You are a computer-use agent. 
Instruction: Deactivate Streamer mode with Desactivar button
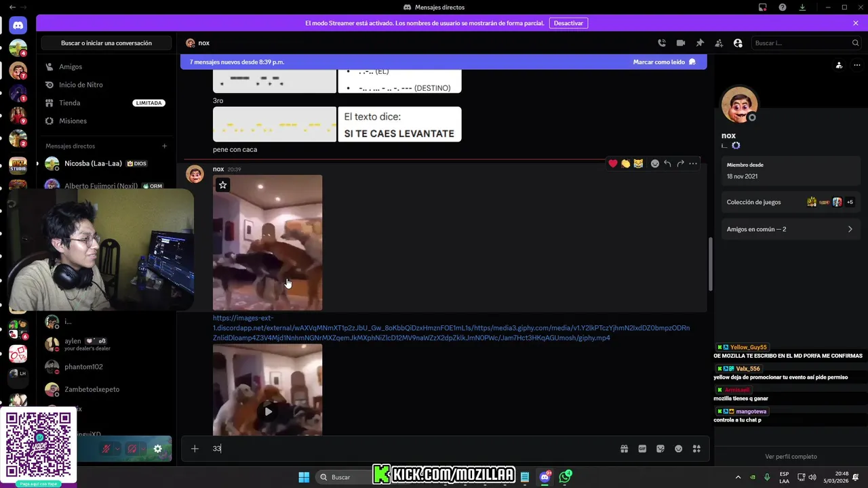click(x=568, y=23)
